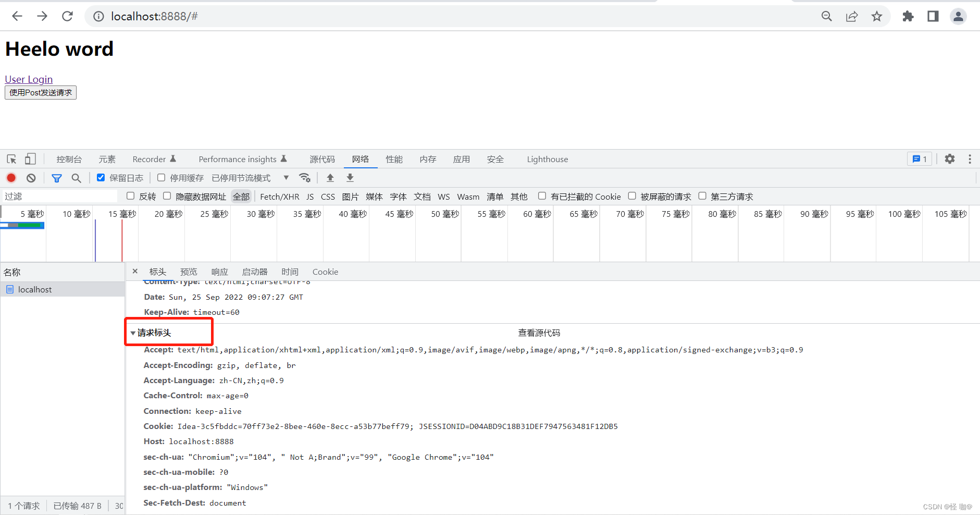
Task: Open the 已停用节流模式 throttling dropdown
Action: point(250,178)
